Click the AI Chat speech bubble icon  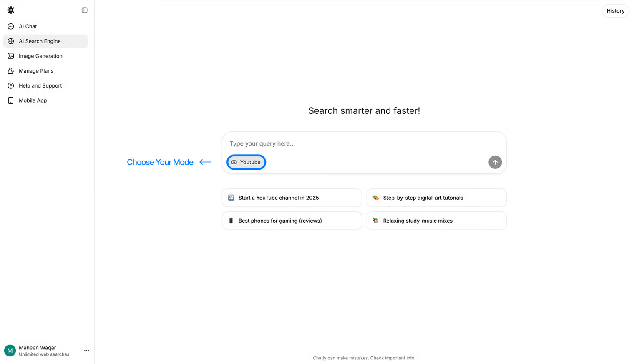tap(11, 26)
